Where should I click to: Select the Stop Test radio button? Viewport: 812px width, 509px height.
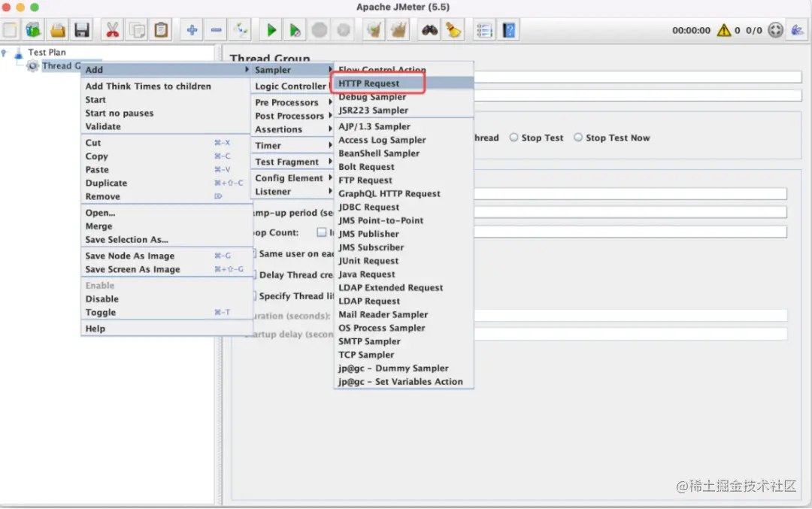pos(514,138)
